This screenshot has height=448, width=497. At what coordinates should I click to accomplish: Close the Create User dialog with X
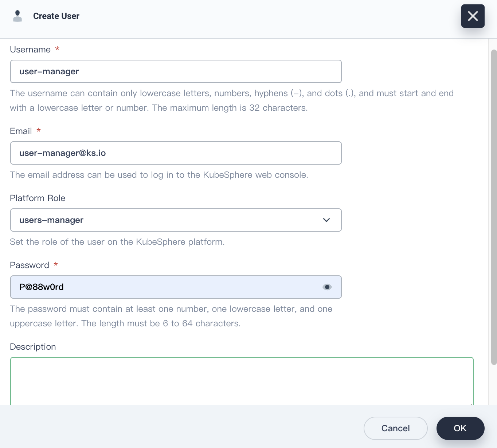(x=473, y=16)
